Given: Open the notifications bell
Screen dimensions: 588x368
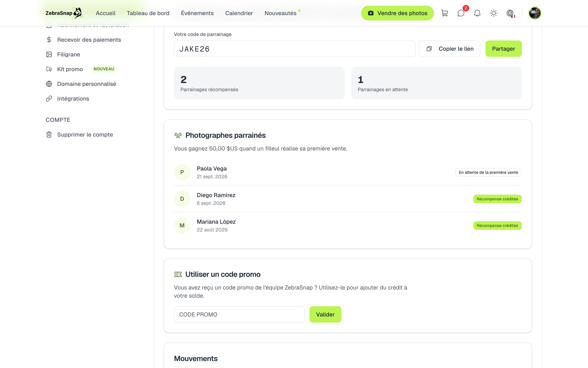Looking at the screenshot, I should pos(477,13).
